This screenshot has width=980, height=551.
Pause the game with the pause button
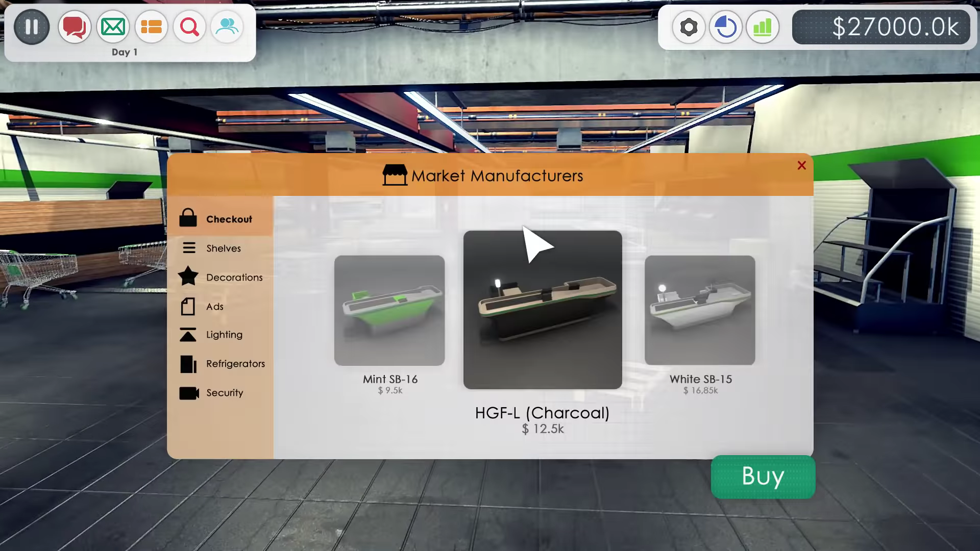pos(32,27)
